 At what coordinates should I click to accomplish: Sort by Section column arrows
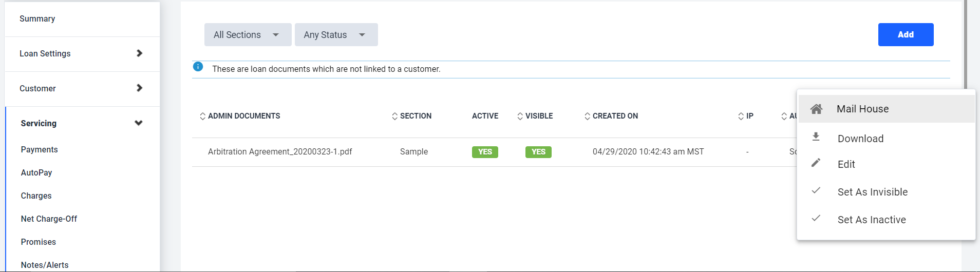point(394,116)
